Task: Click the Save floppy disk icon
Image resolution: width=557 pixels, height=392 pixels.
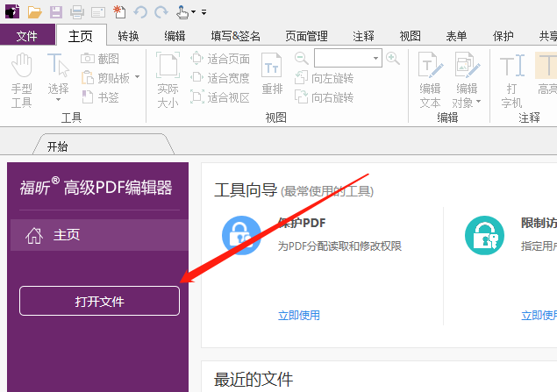Action: 56,12
